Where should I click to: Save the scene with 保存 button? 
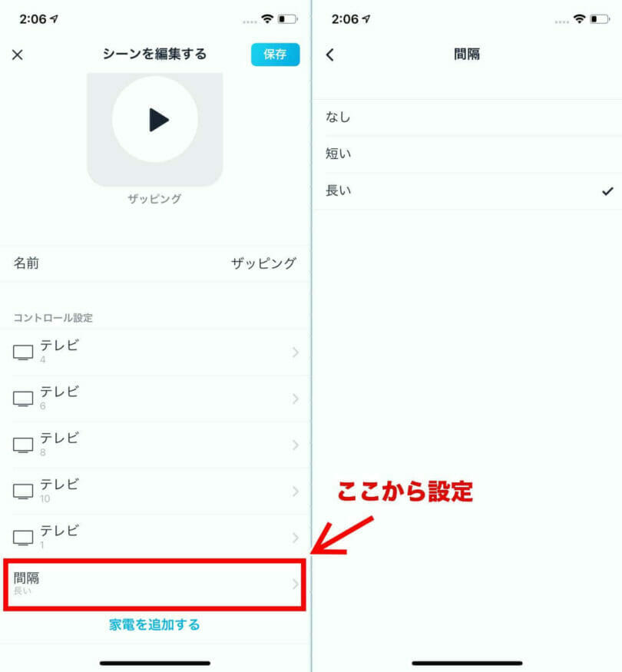click(x=276, y=55)
